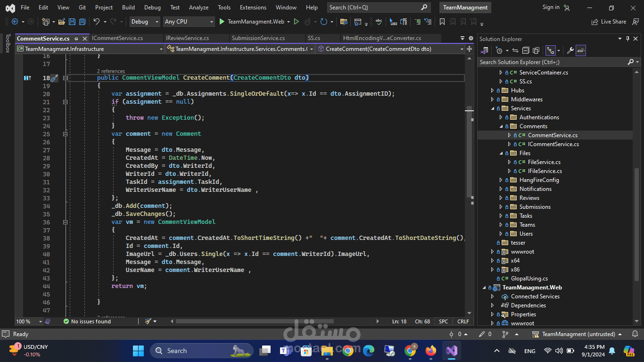
Task: Click the 2 references link above CreateComment
Action: tap(111, 71)
